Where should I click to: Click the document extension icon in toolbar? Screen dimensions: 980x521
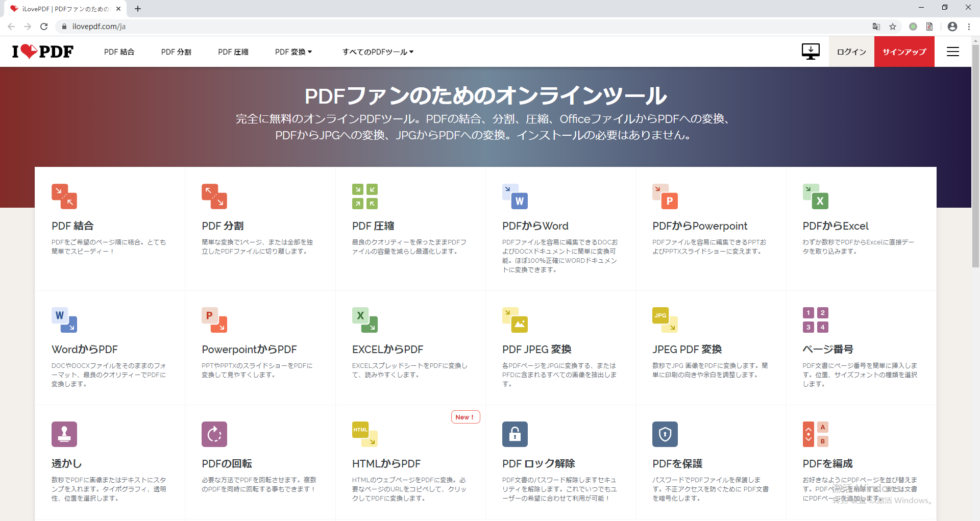tap(929, 27)
